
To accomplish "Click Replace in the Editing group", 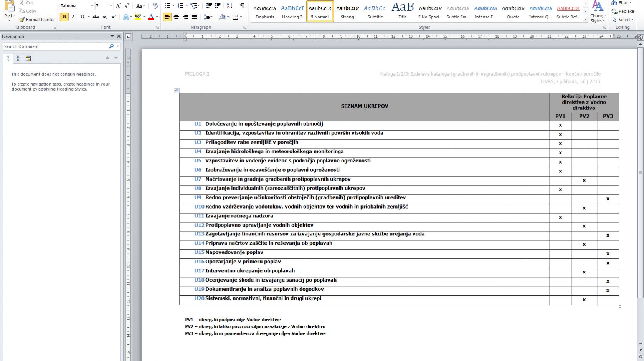I will [623, 11].
